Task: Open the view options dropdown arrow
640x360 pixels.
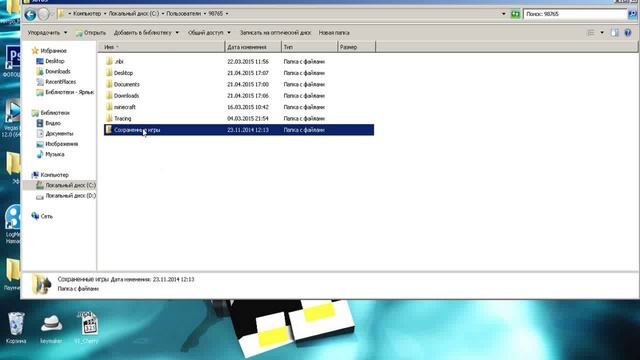Action: (602, 33)
